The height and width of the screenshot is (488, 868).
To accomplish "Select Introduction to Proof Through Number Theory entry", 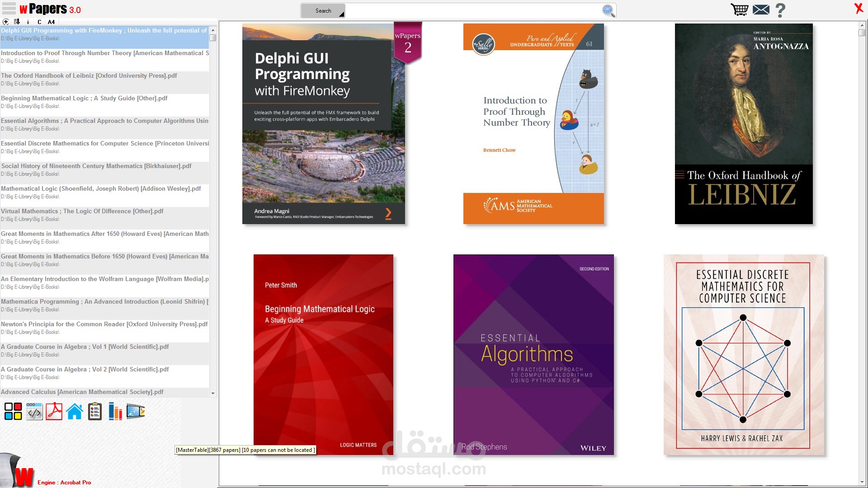I will [x=104, y=60].
